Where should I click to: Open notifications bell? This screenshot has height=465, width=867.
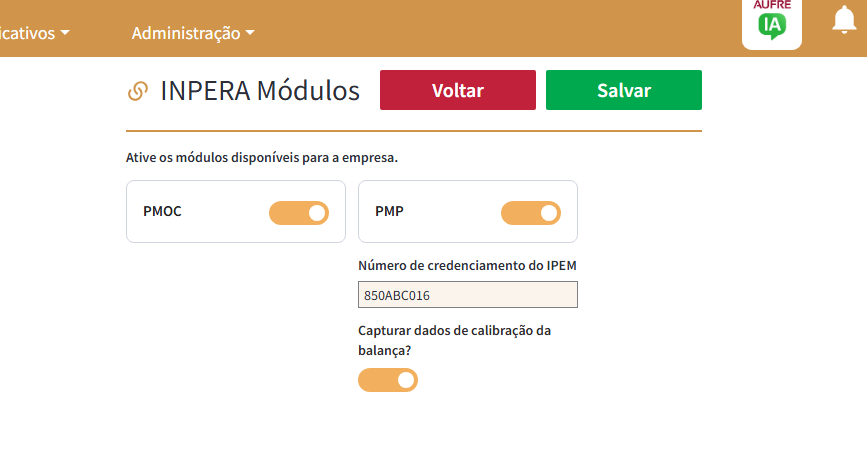[x=844, y=20]
